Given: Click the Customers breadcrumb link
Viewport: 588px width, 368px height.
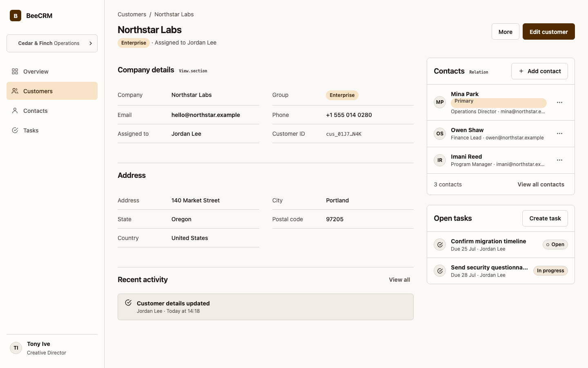Looking at the screenshot, I should coord(132,14).
